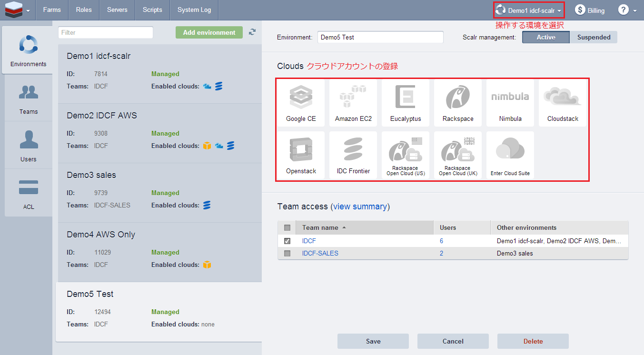Expand the Demo1 idcf-scalr environment selector

coord(528,10)
